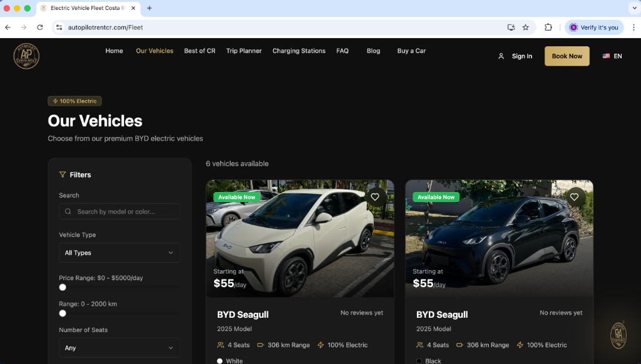Click the Range km slider handle
This screenshot has height=364, width=641.
pyautogui.click(x=63, y=313)
